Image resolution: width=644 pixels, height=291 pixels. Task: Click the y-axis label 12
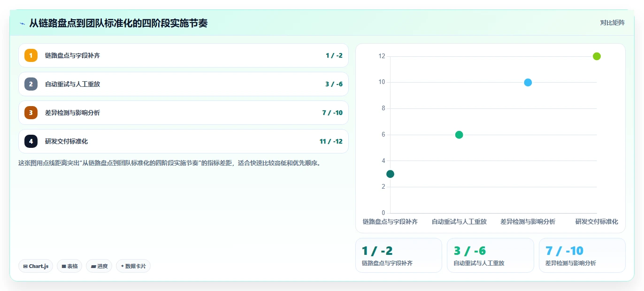click(382, 56)
